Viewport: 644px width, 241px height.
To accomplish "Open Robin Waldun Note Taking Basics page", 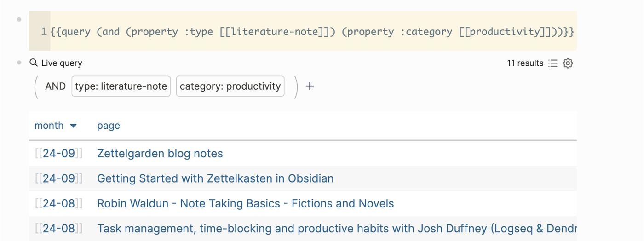I will click(x=245, y=203).
